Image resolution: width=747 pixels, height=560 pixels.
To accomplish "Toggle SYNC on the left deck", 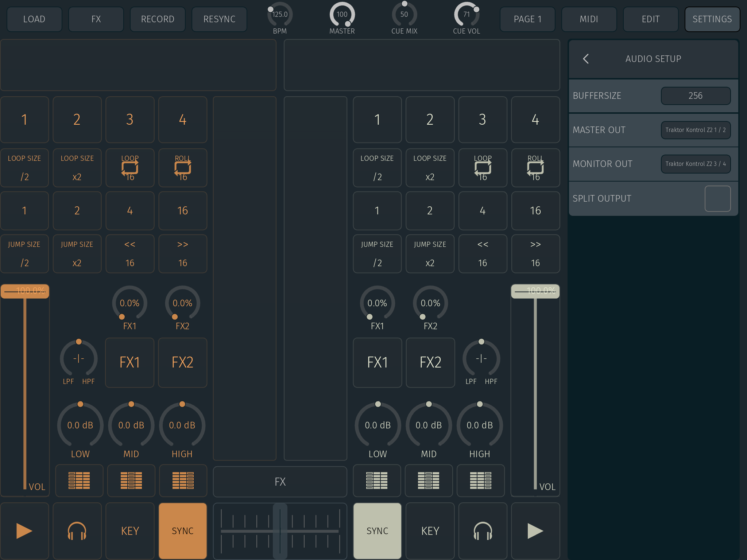I will click(183, 530).
